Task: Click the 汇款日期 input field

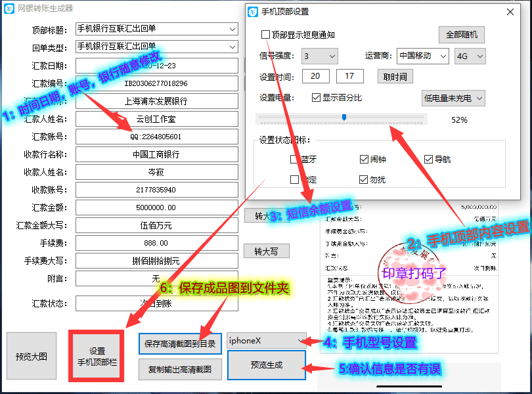Action: 157,66
